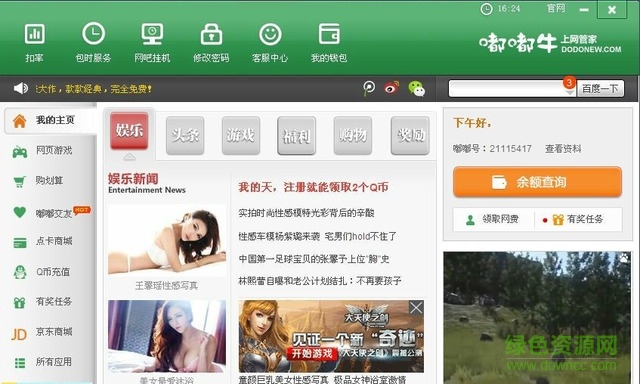
Task: Close the 大天使之剑 game ad banner
Action: (x=416, y=307)
